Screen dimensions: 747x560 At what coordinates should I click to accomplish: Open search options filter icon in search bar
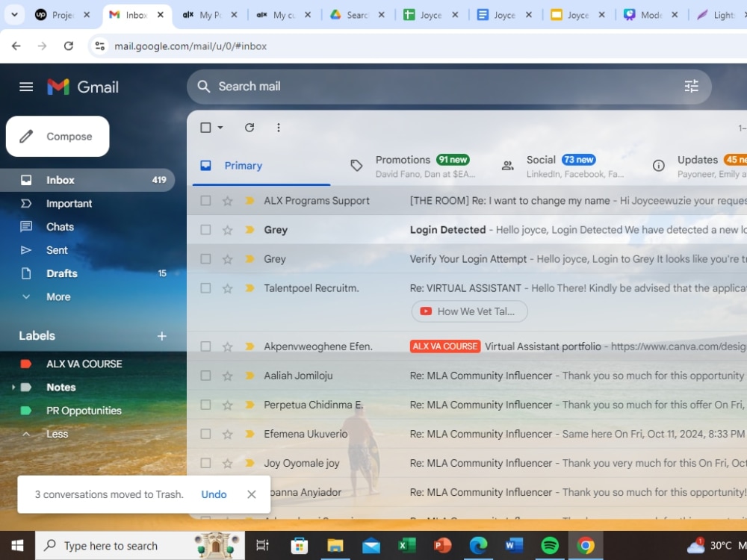coord(691,86)
